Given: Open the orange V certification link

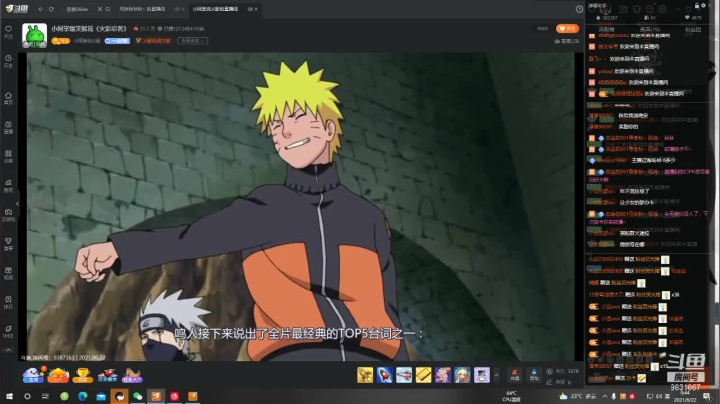Looking at the screenshot, I should tap(153, 41).
